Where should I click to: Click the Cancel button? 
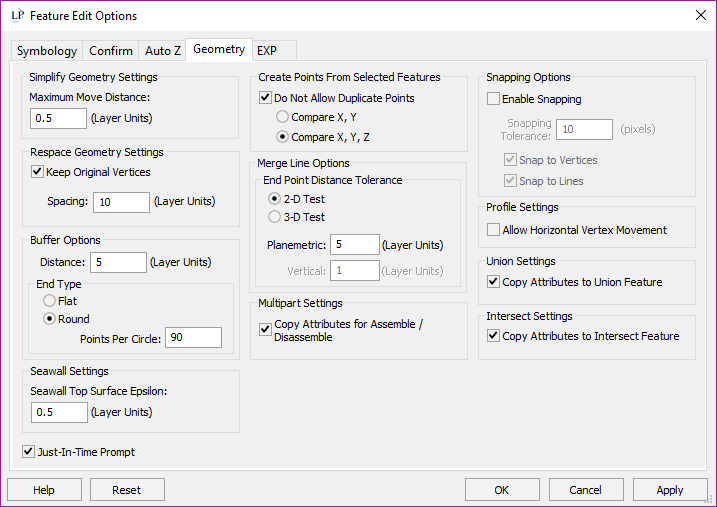point(586,490)
